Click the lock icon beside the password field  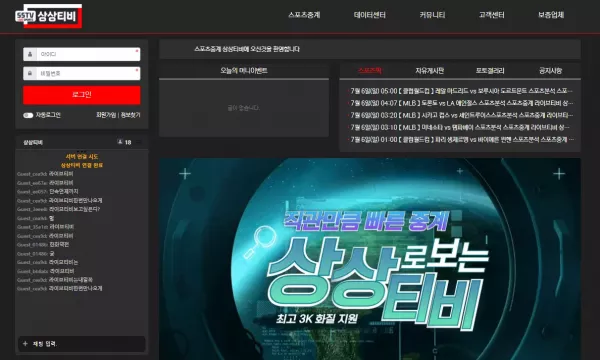pos(30,73)
